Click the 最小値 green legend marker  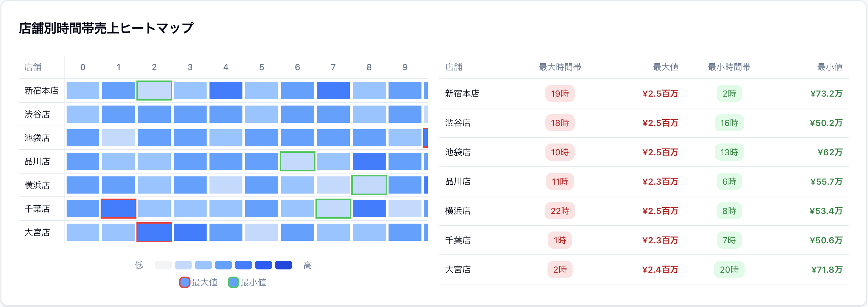click(233, 282)
